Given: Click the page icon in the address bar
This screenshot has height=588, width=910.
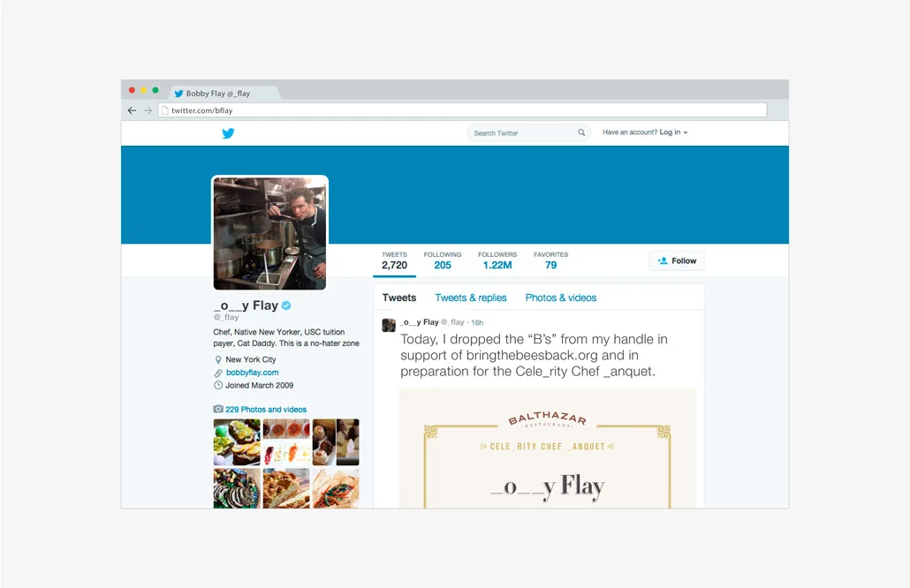Looking at the screenshot, I should pyautogui.click(x=165, y=110).
